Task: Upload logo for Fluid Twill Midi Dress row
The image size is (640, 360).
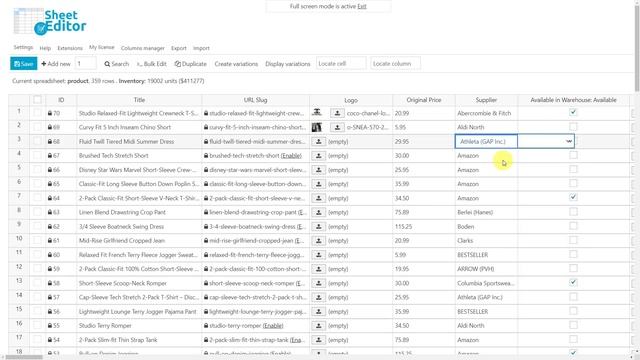Action: 318,142
